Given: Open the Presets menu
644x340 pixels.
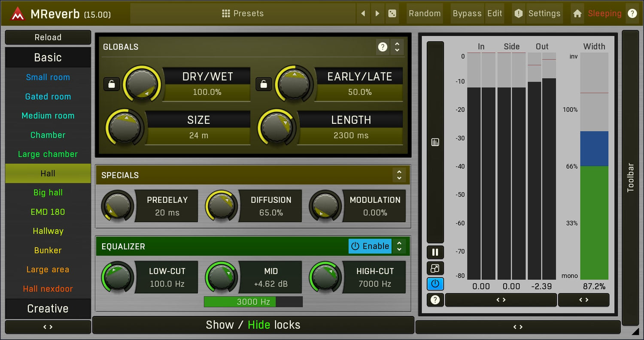Looking at the screenshot, I should tap(243, 14).
